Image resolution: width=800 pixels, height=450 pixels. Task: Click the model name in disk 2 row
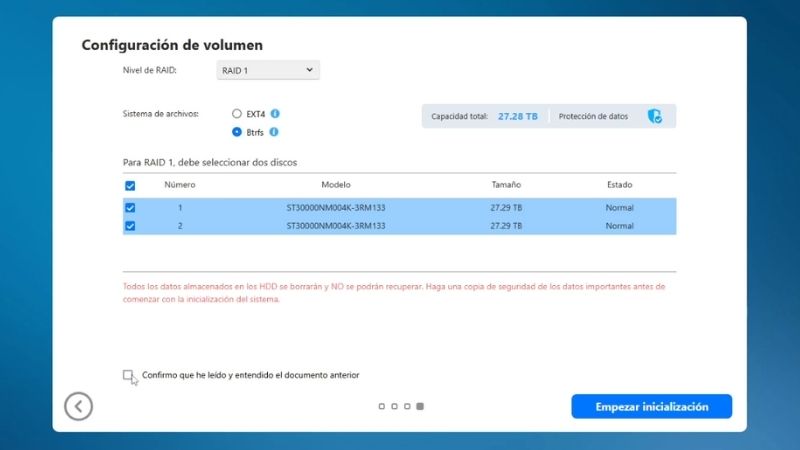[336, 226]
